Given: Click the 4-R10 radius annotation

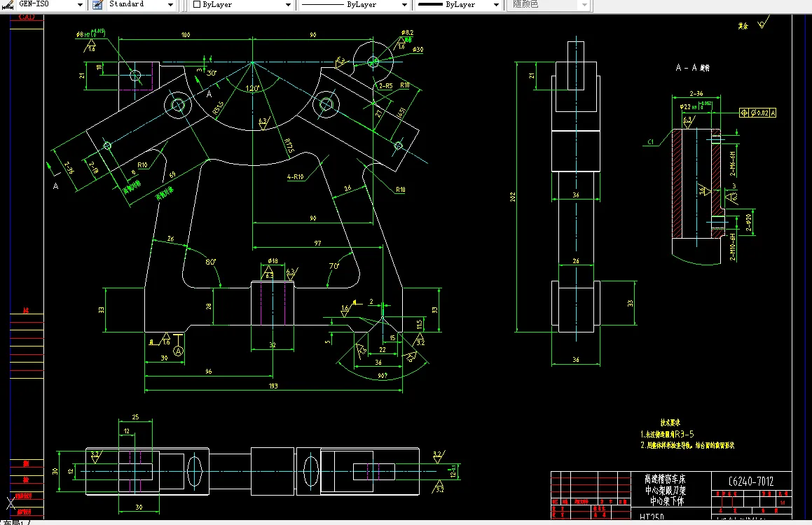Looking at the screenshot, I should pyautogui.click(x=295, y=177).
